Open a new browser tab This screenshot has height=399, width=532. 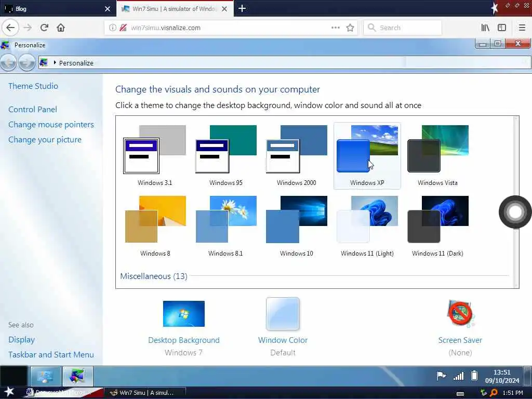click(242, 8)
